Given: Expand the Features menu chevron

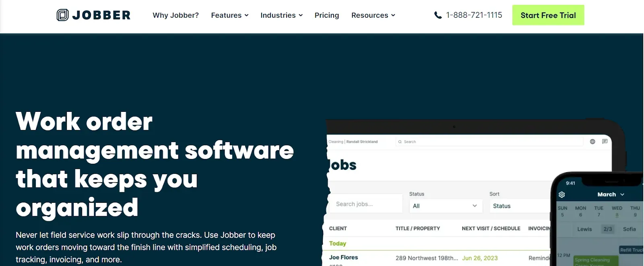Looking at the screenshot, I should 246,16.
